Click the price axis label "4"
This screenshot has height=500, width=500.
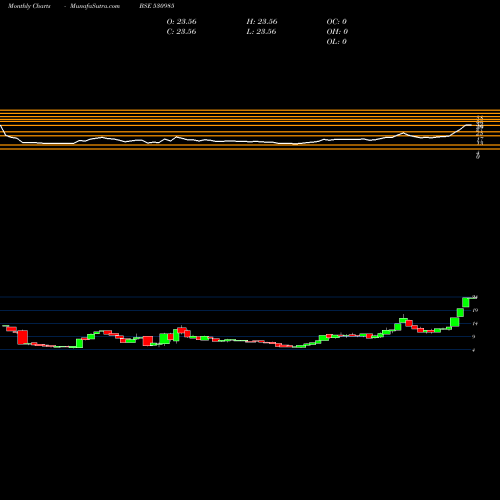tap(474, 350)
